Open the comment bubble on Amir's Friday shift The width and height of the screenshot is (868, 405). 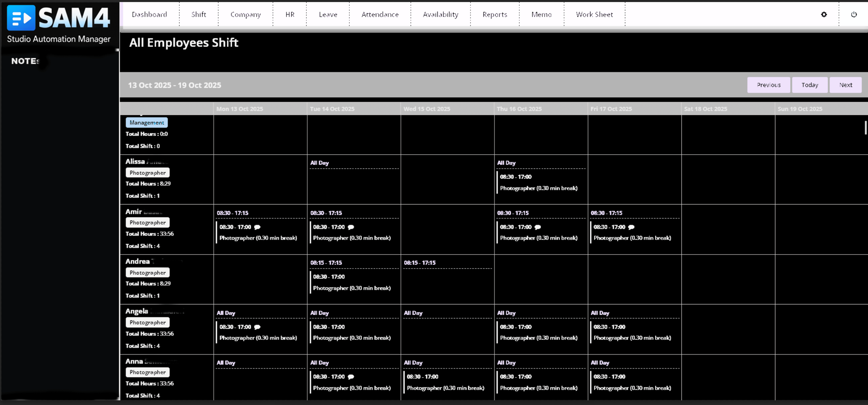click(x=631, y=227)
